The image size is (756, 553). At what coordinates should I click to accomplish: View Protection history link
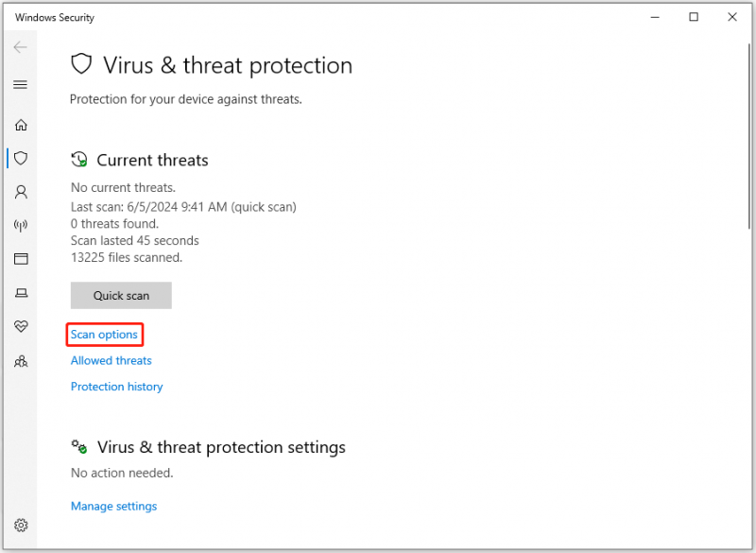click(116, 387)
